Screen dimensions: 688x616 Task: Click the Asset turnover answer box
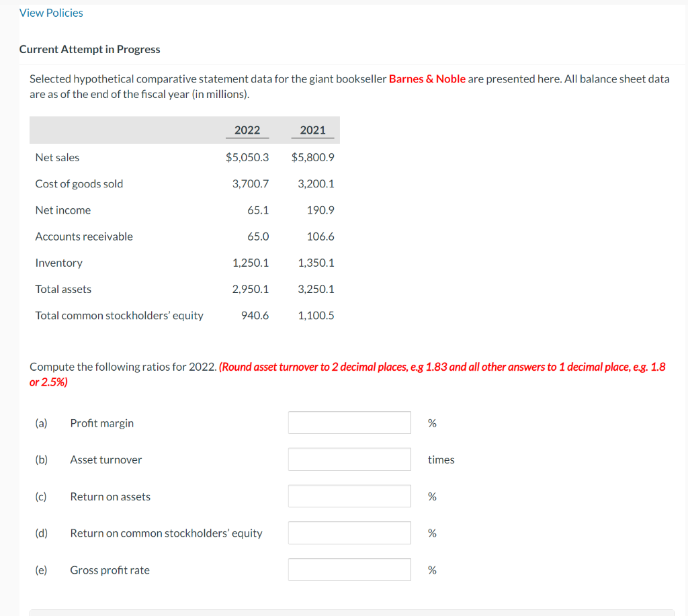tap(349, 459)
